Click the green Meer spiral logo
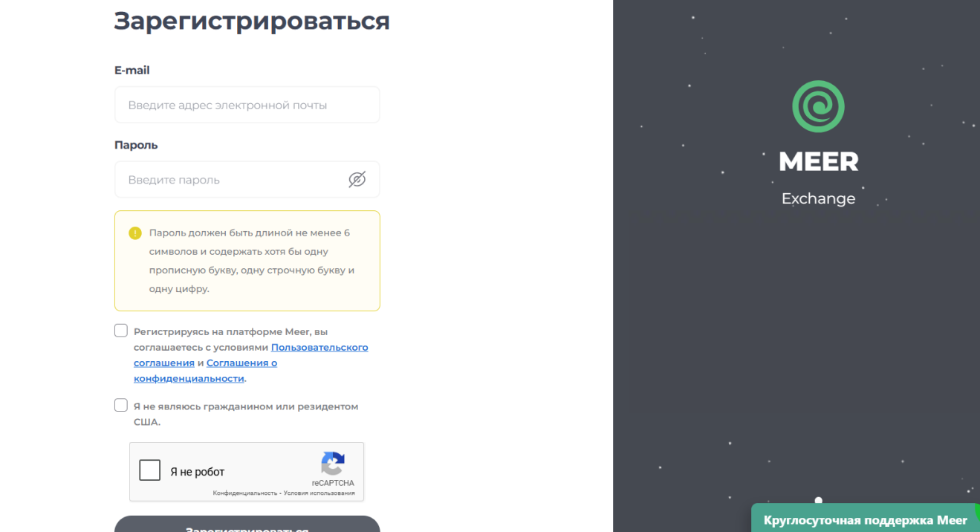Image resolution: width=980 pixels, height=532 pixels. [x=818, y=106]
